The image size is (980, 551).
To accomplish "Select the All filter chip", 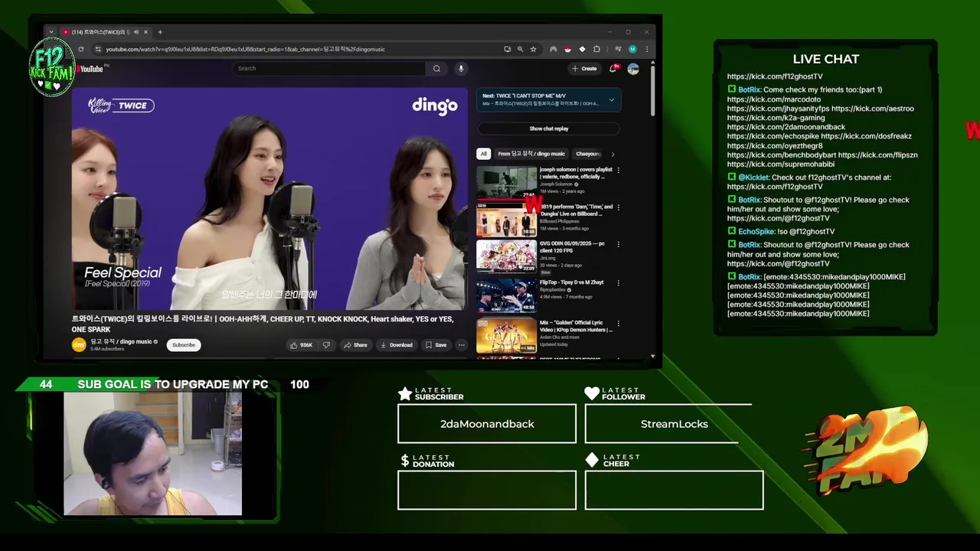I will tap(483, 154).
